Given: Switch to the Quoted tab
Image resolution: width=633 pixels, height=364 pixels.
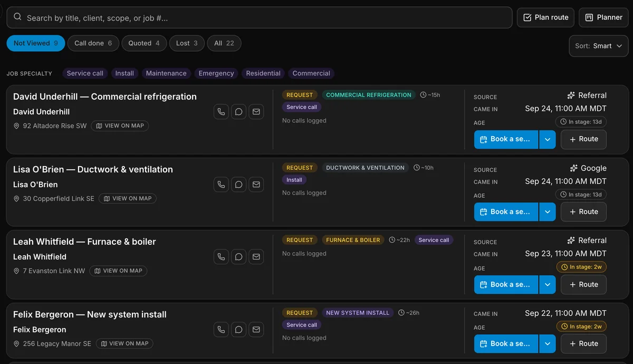Looking at the screenshot, I should coord(144,43).
